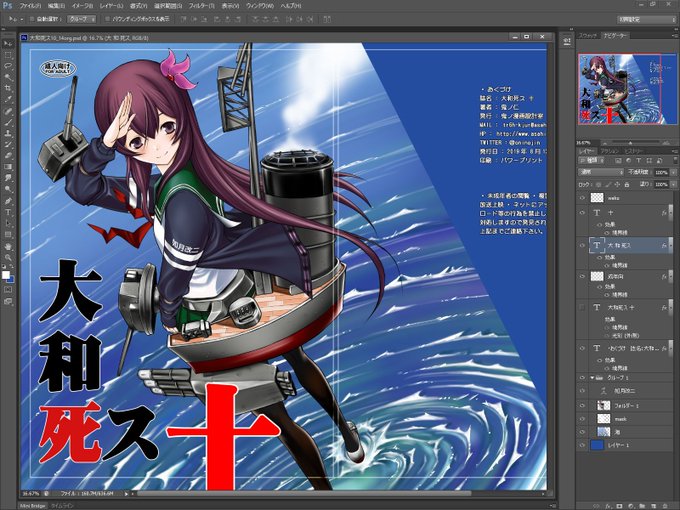680x510 pixels.
Task: Click the background blue color swatch
Action: pyautogui.click(x=11, y=280)
